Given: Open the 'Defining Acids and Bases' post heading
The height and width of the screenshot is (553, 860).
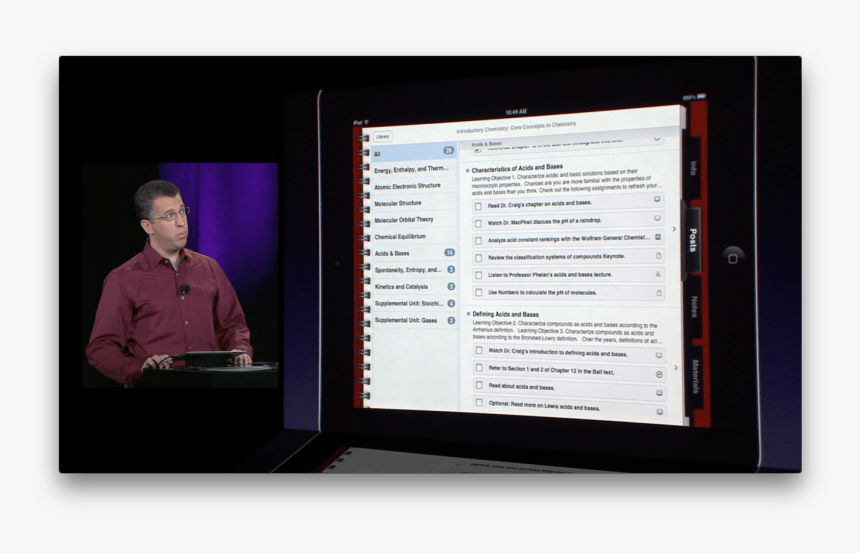Looking at the screenshot, I should 506,314.
